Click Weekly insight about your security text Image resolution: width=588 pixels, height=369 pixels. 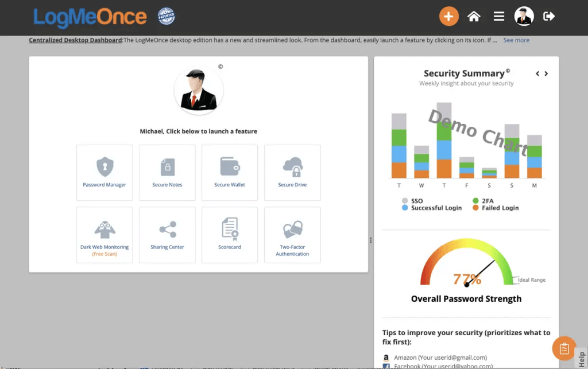point(466,83)
